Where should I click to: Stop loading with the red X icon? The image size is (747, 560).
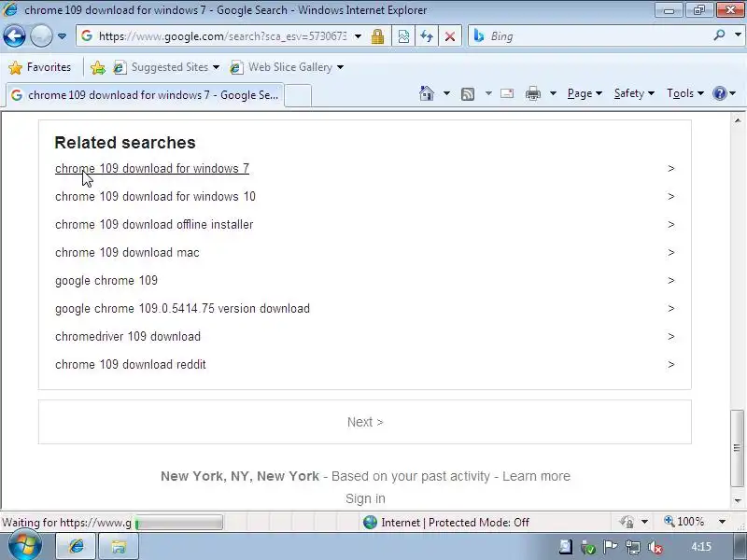[x=450, y=36]
